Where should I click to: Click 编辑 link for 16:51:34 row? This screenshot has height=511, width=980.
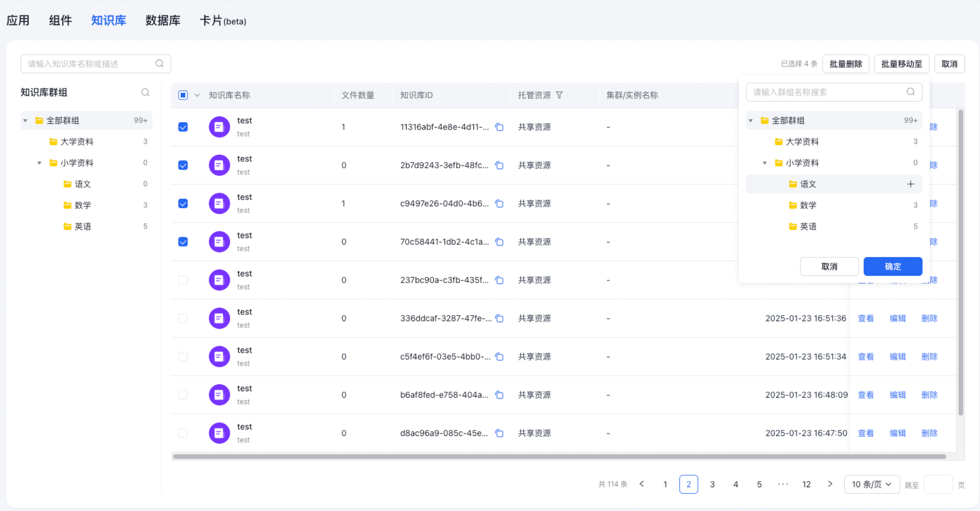(897, 357)
